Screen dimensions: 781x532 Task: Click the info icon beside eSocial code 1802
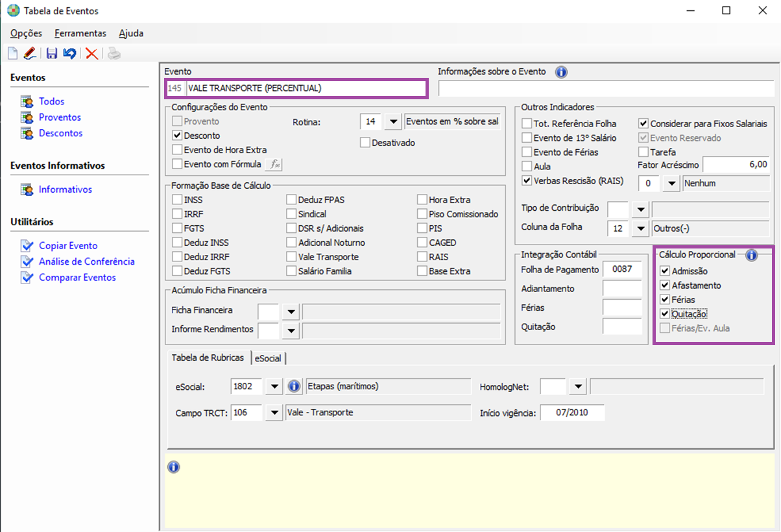coord(294,387)
